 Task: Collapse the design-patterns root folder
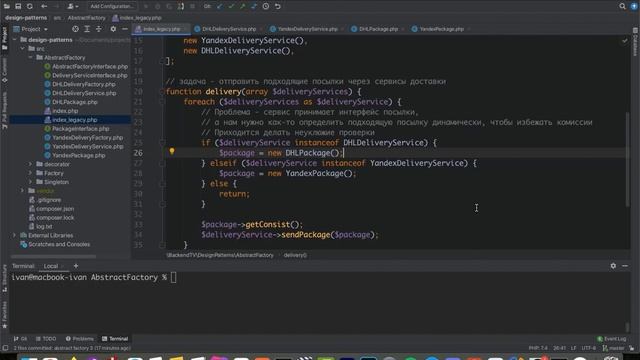click(x=15, y=40)
